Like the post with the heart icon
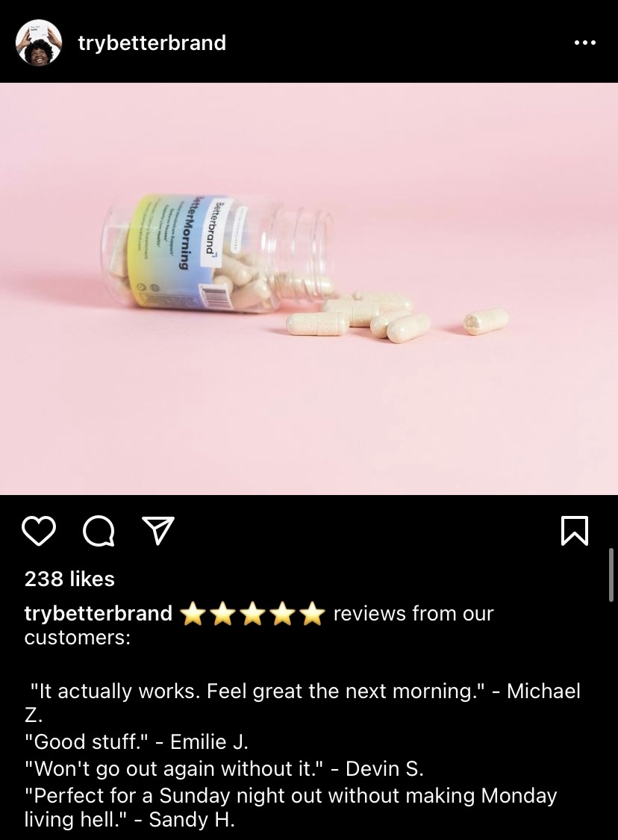 [x=39, y=531]
